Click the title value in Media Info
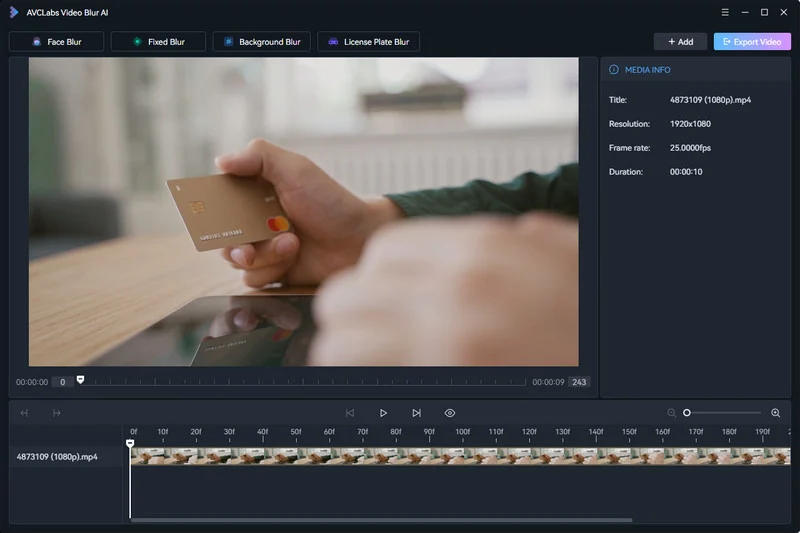The height and width of the screenshot is (533, 800). 710,100
